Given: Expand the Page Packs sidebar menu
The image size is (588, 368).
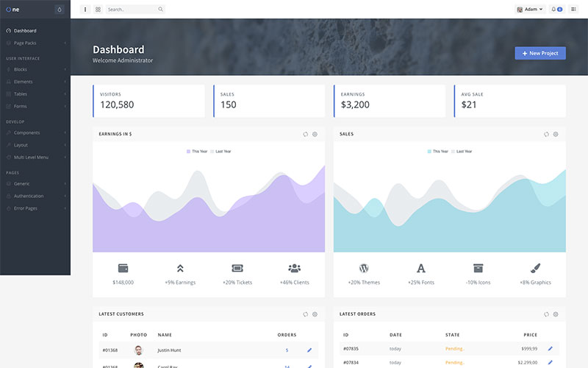Looking at the screenshot, I should [35, 43].
